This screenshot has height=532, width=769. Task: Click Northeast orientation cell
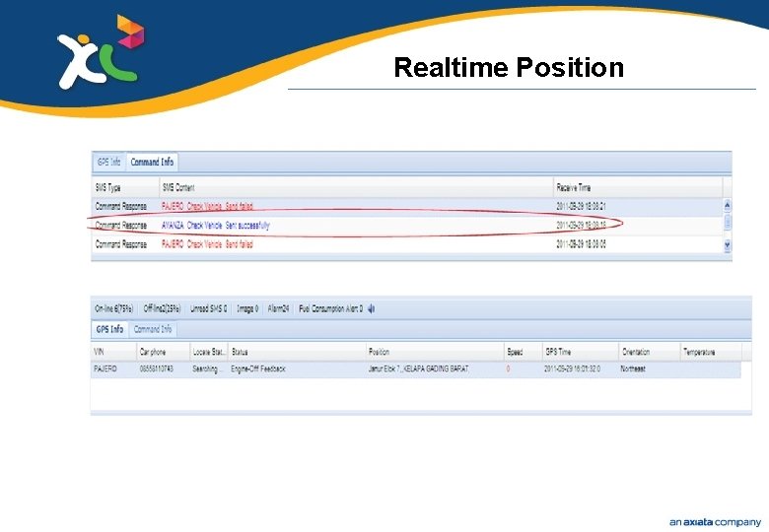pos(633,368)
